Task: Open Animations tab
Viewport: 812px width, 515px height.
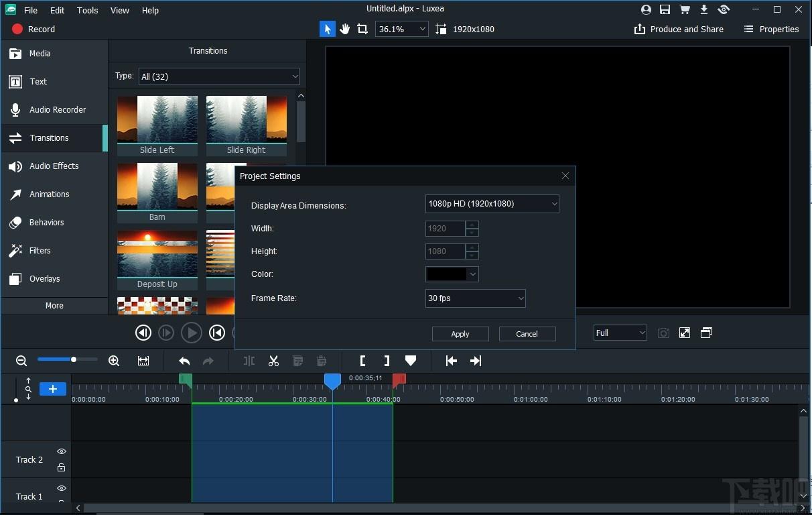Action: [x=54, y=194]
